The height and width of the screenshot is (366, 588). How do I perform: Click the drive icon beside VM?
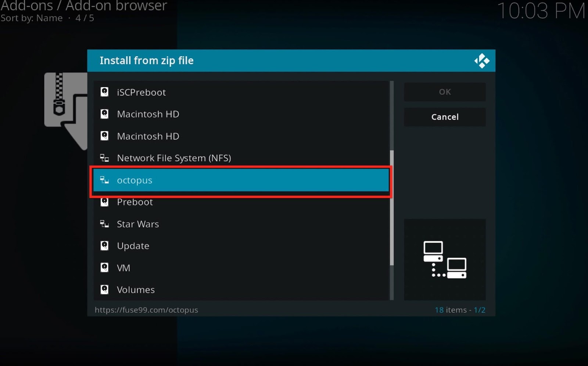[104, 268]
